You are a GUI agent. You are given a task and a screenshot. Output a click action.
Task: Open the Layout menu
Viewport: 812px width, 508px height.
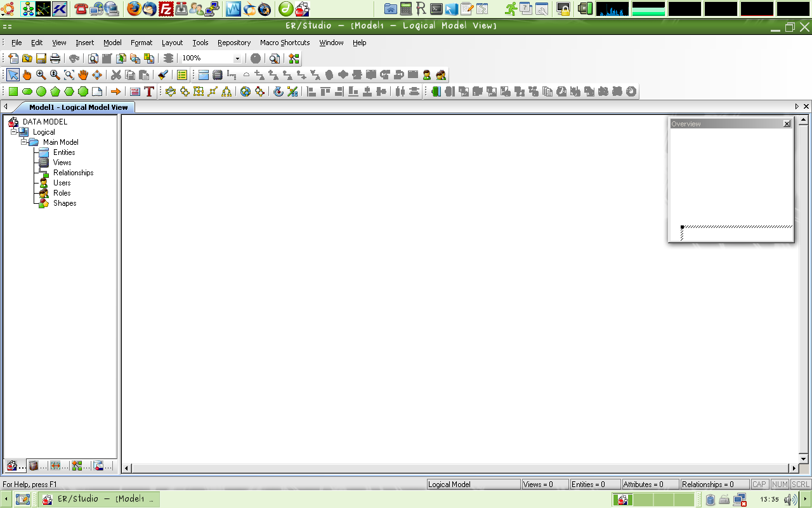coord(172,43)
